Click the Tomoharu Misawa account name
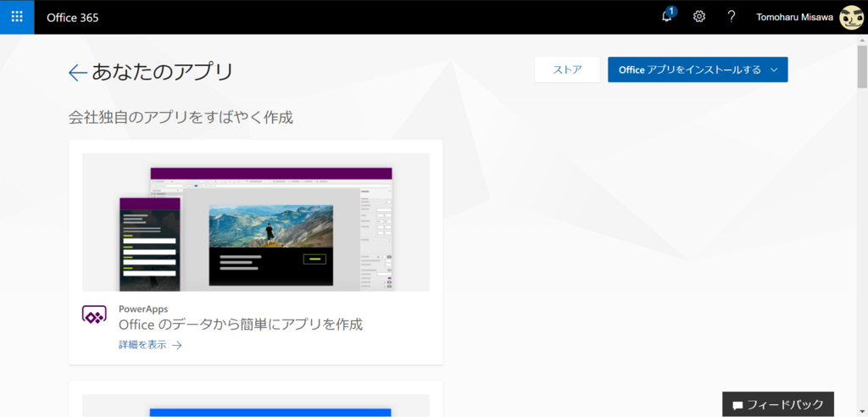This screenshot has width=868, height=417. click(794, 17)
